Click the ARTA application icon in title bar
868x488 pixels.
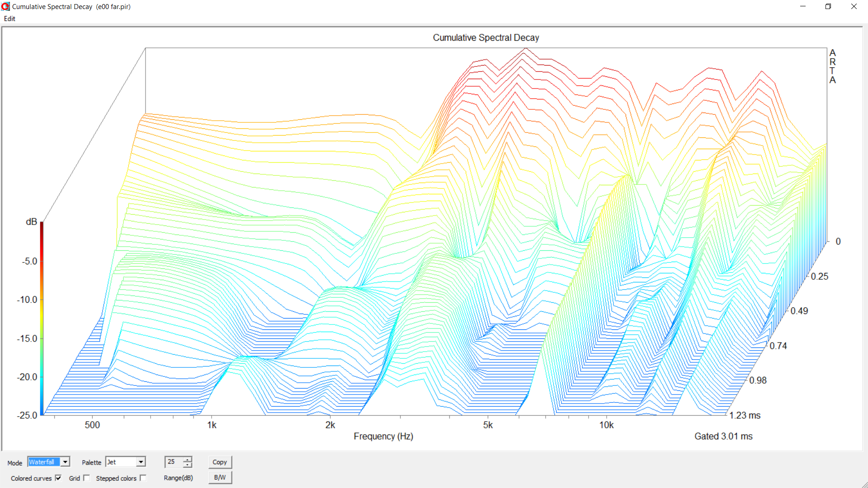[x=5, y=6]
